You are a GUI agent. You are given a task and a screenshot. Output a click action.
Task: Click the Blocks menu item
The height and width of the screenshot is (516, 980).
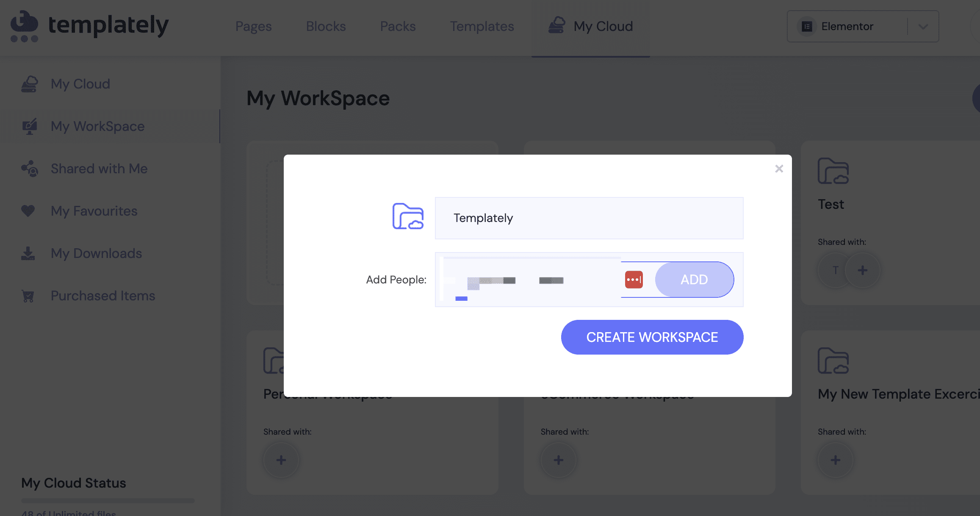(325, 25)
